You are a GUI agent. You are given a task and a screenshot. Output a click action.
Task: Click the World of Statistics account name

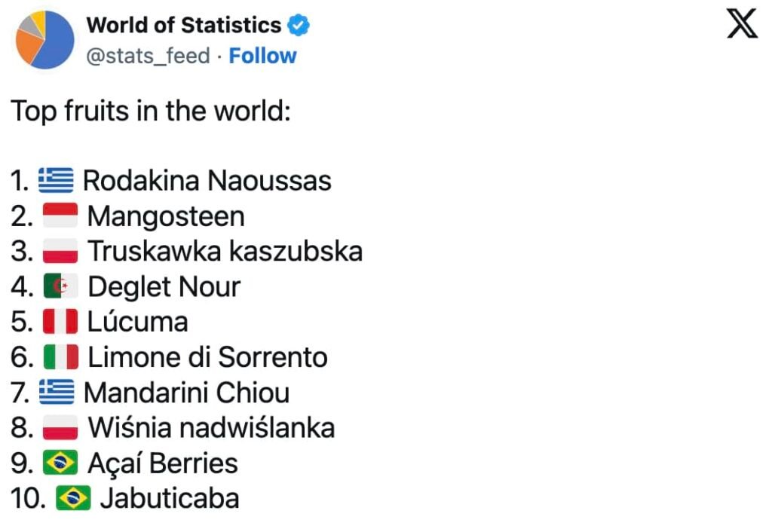pyautogui.click(x=184, y=26)
